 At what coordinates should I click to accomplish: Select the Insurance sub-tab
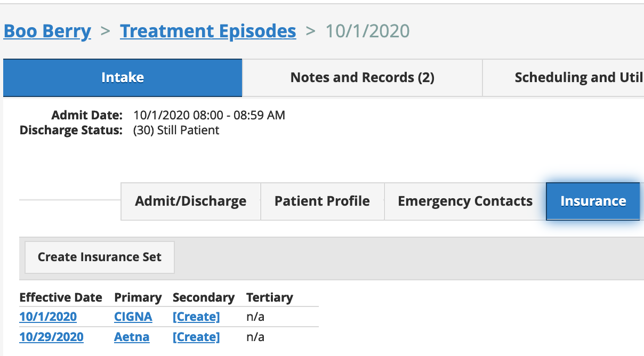593,201
